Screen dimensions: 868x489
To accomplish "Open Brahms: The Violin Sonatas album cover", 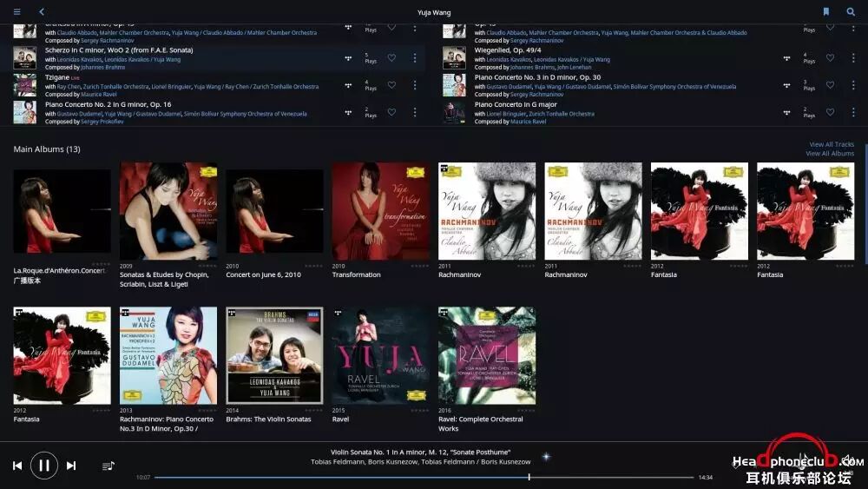I will (x=274, y=355).
